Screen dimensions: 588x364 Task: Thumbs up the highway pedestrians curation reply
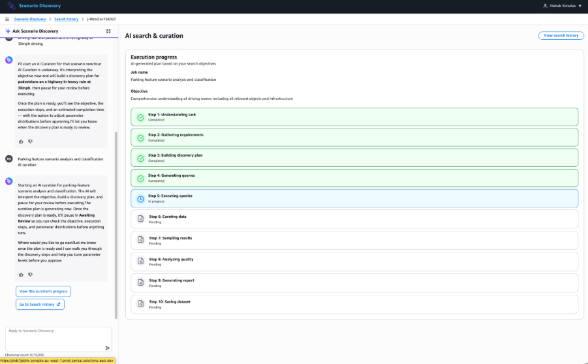tap(21, 142)
